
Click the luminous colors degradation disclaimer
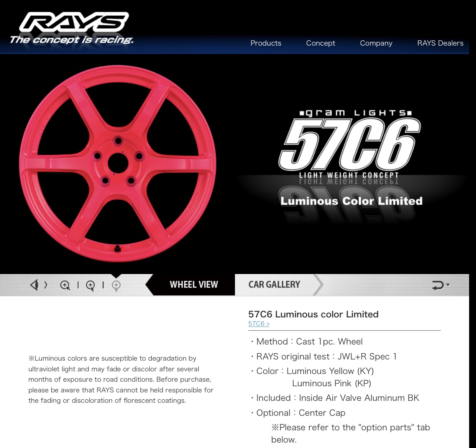121,379
